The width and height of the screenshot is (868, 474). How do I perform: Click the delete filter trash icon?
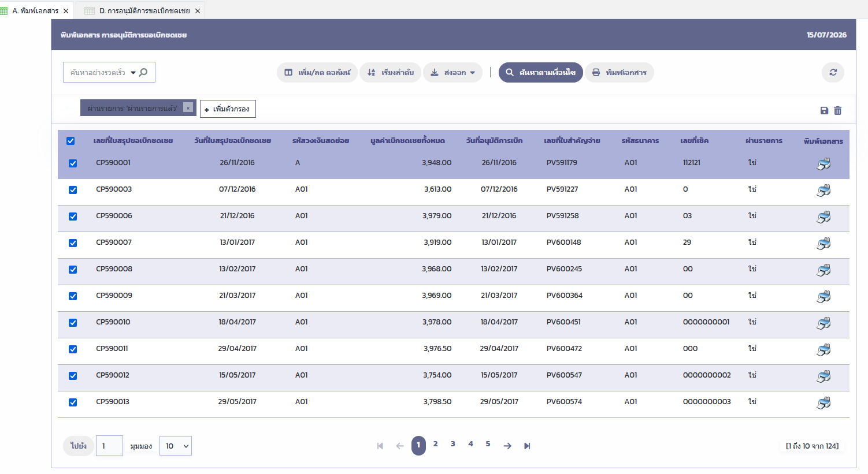(x=837, y=110)
